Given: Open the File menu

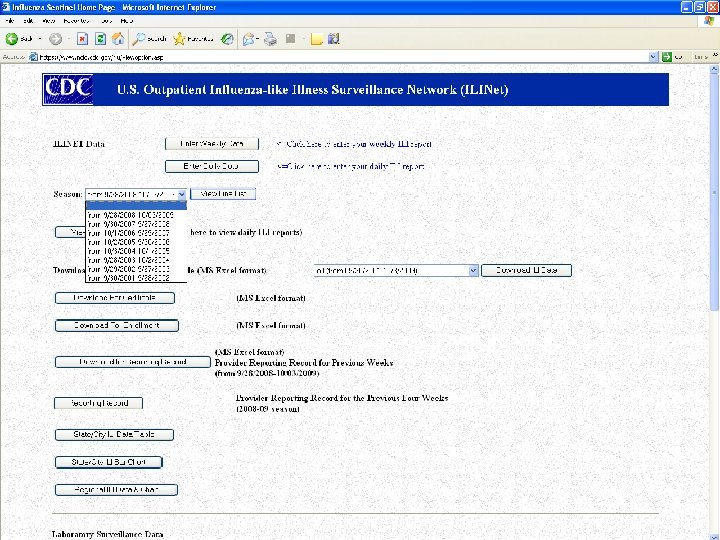Looking at the screenshot, I should 10,21.
